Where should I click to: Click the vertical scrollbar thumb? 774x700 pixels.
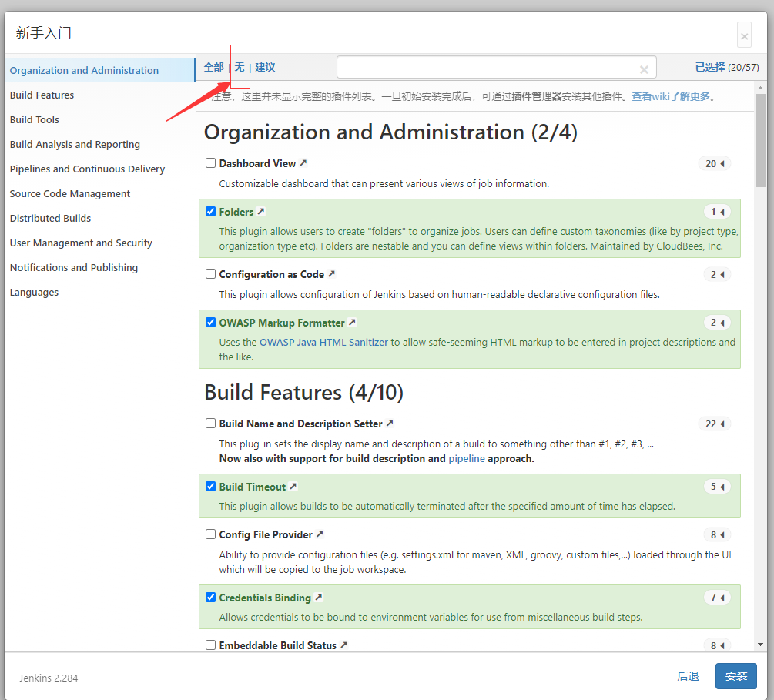coord(760,139)
